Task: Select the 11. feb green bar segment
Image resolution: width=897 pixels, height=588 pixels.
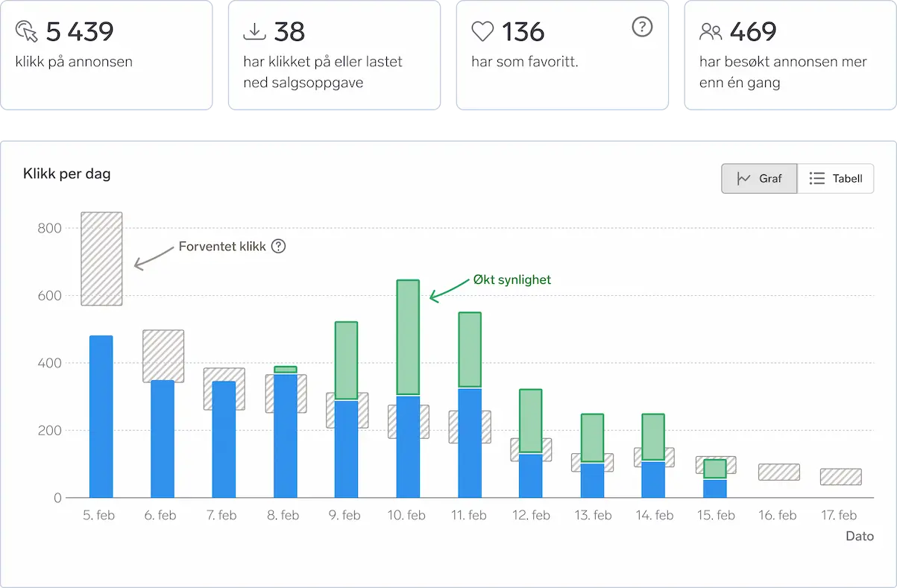Action: 469,350
